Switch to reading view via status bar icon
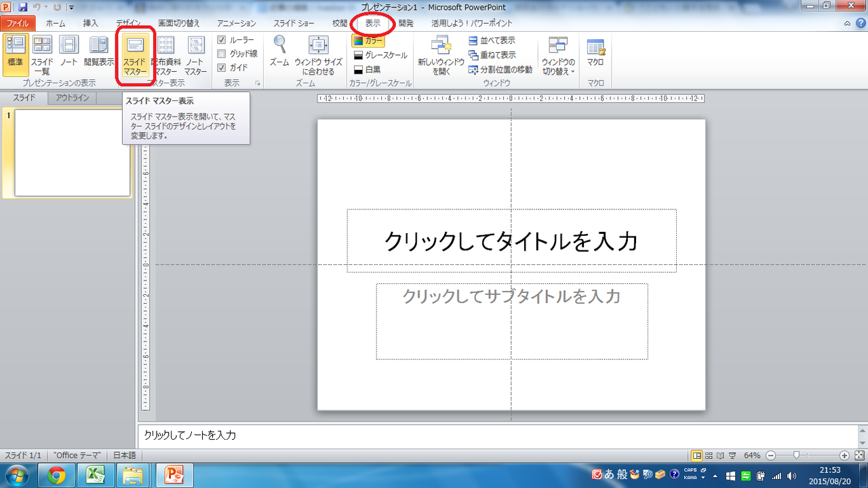Screen dimensions: 868x488 point(720,455)
